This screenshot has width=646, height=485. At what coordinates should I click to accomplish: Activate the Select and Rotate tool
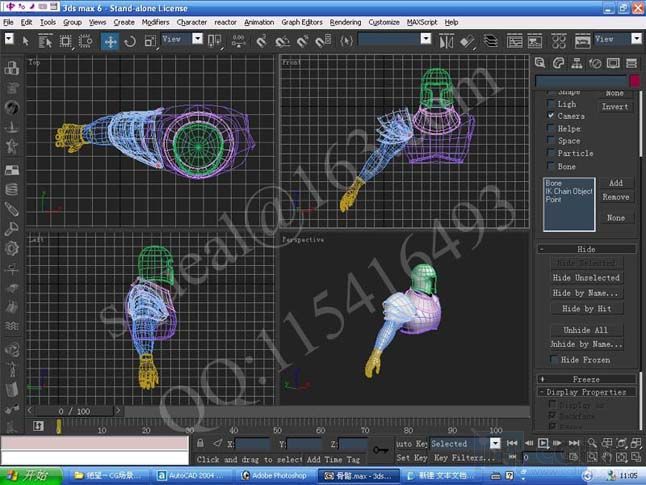[130, 41]
